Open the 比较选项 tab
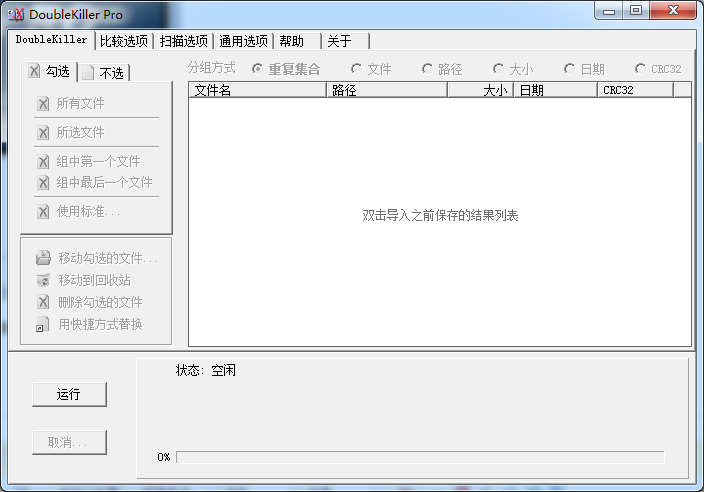Screen dimensions: 704x492 [x=124, y=41]
